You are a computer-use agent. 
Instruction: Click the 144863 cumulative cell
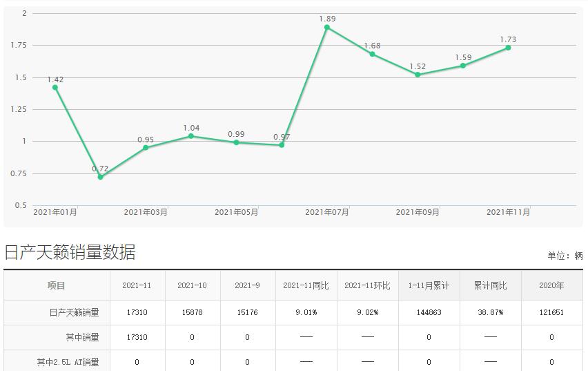pos(429,312)
